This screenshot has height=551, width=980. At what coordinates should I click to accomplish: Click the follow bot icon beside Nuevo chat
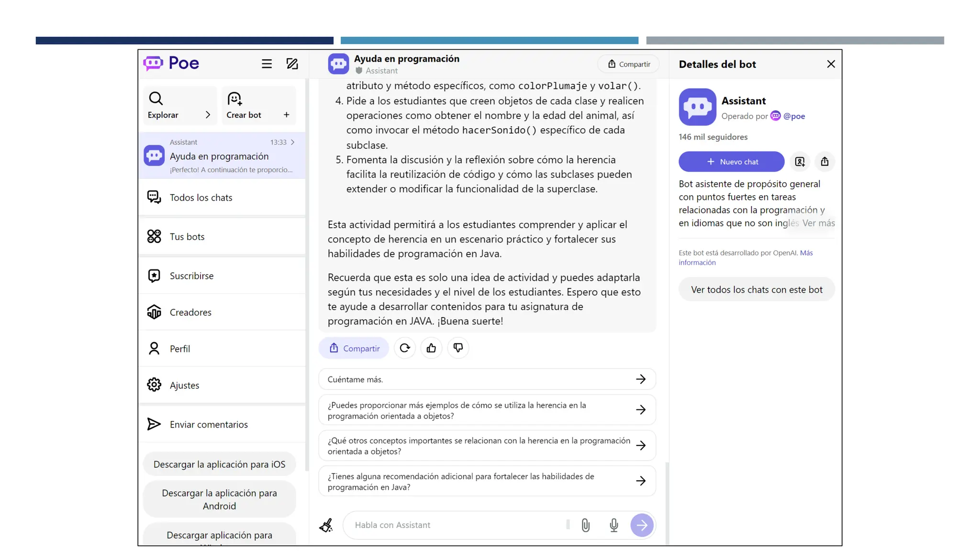click(800, 162)
